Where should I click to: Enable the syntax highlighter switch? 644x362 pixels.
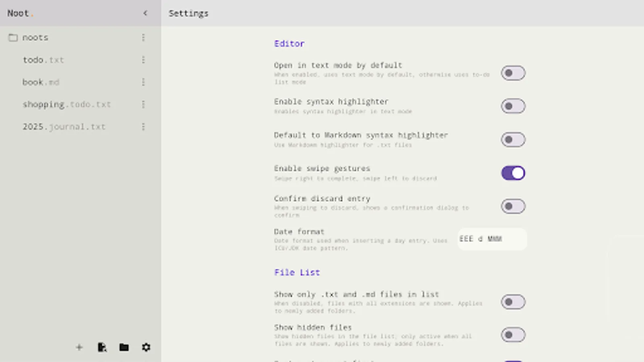point(513,106)
